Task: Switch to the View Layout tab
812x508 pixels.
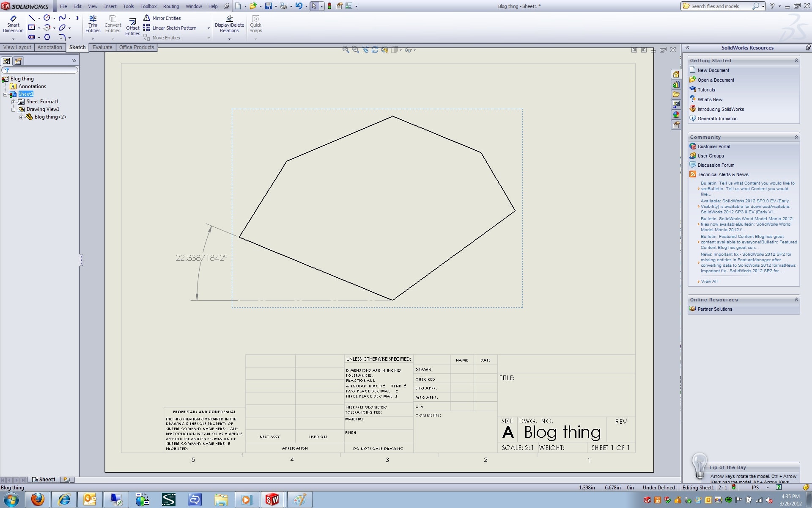Action: click(17, 47)
